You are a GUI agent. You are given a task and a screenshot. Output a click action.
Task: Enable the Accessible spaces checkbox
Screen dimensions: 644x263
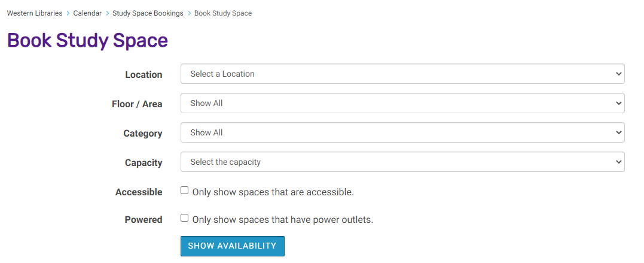184,190
